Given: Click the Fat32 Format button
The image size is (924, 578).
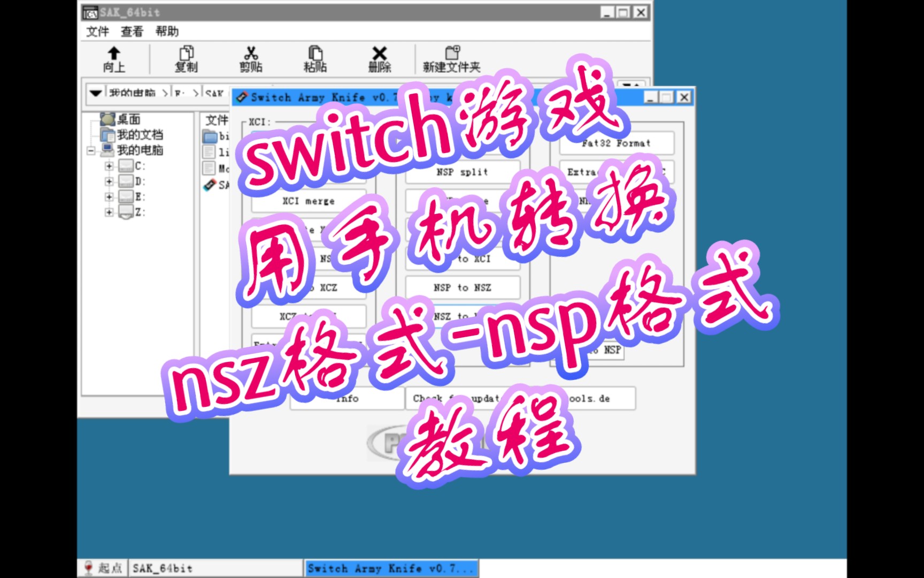Looking at the screenshot, I should click(616, 143).
